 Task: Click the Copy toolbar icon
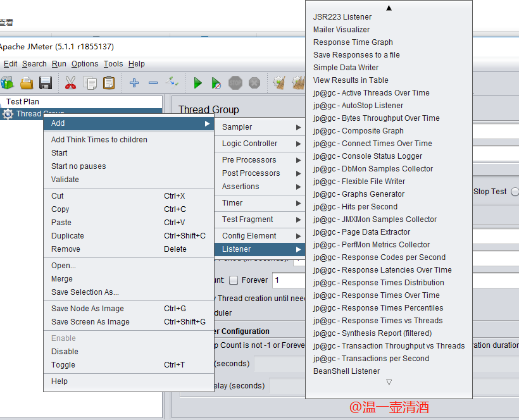90,83
